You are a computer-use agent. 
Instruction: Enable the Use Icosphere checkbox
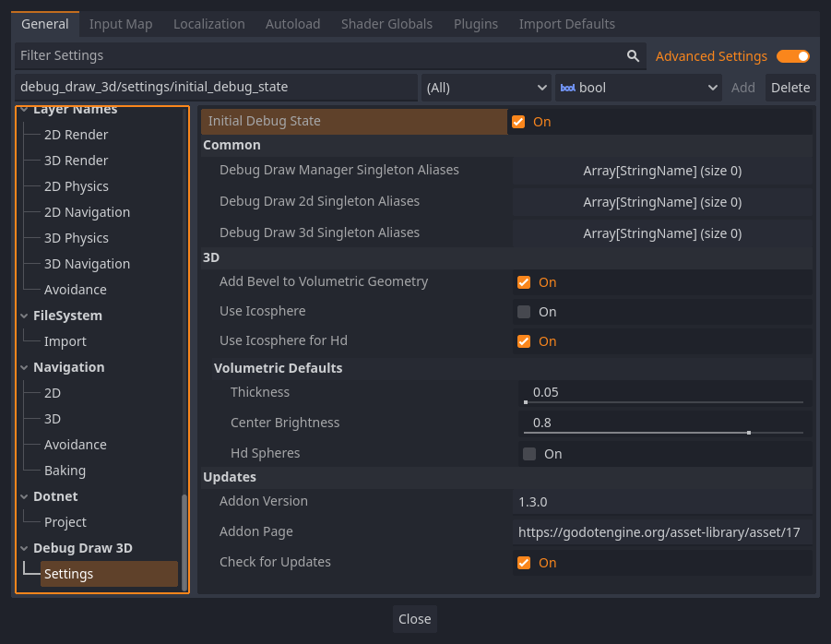click(x=524, y=312)
